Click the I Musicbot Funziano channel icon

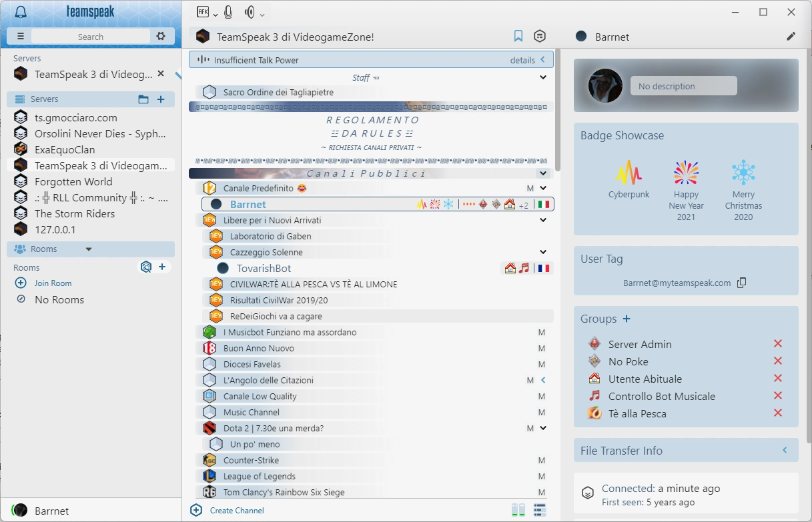209,332
